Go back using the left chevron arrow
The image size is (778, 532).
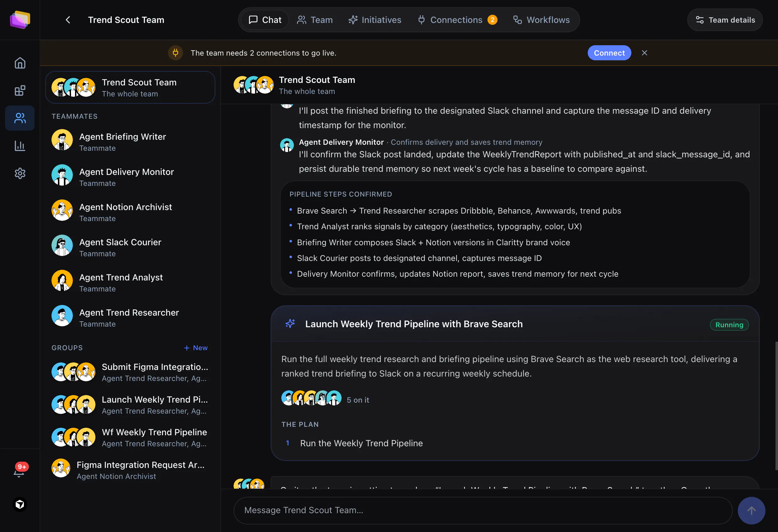point(68,20)
